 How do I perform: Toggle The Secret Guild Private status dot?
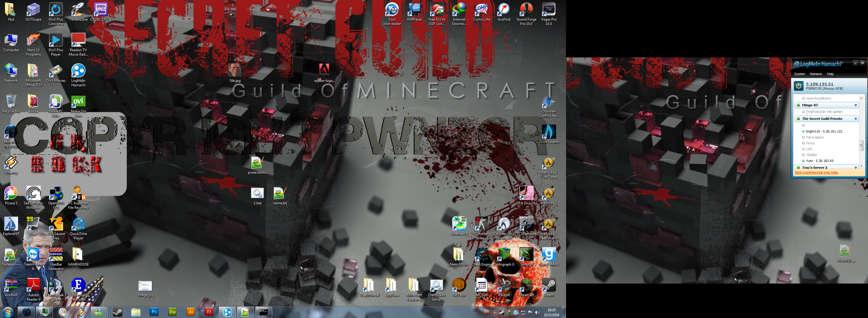pyautogui.click(x=798, y=119)
